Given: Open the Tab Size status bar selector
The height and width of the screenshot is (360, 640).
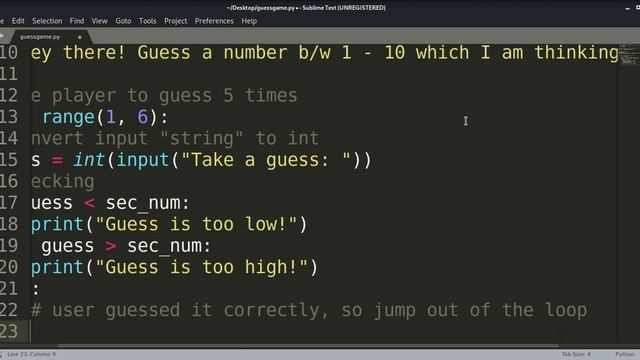Looking at the screenshot, I should tap(576, 354).
